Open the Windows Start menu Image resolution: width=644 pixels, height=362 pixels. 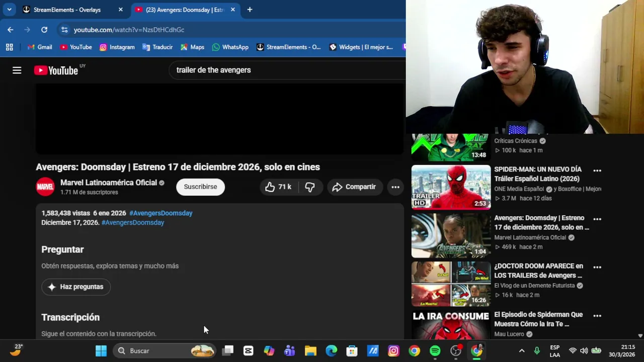click(101, 350)
